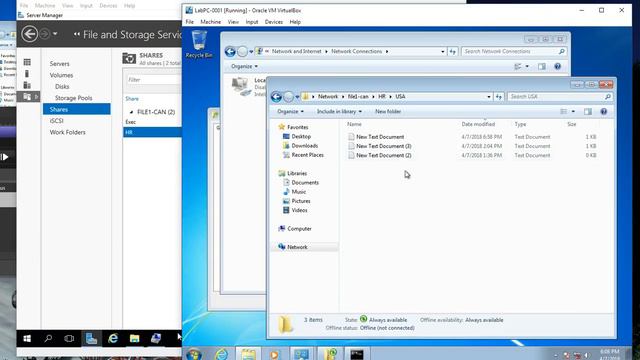The image size is (640, 360).
Task: Expand the Organize menu in USA window
Action: 291,111
